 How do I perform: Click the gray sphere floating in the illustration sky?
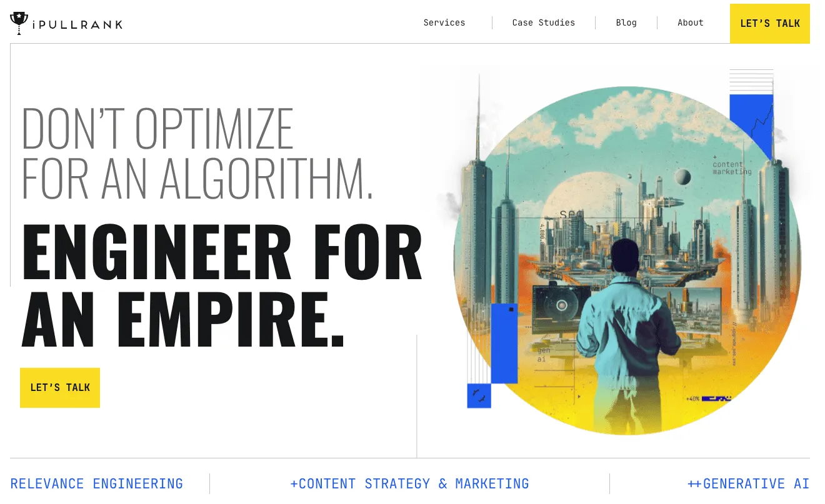tap(682, 177)
